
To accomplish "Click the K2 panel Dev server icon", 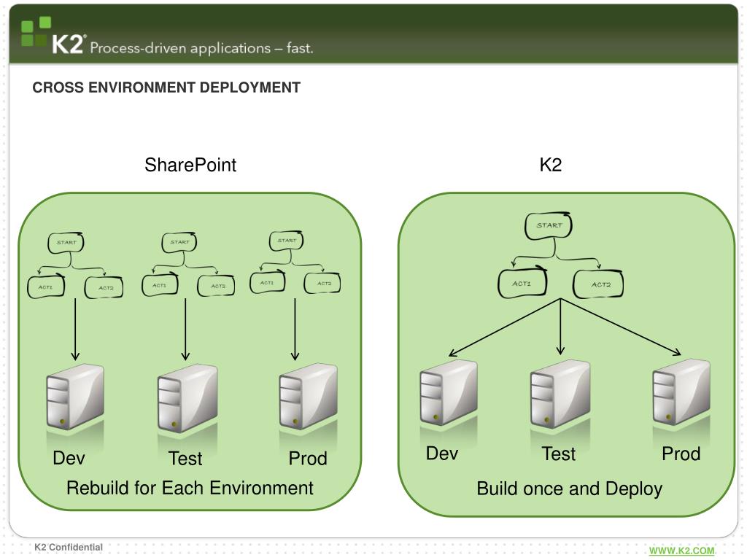I will tap(449, 392).
